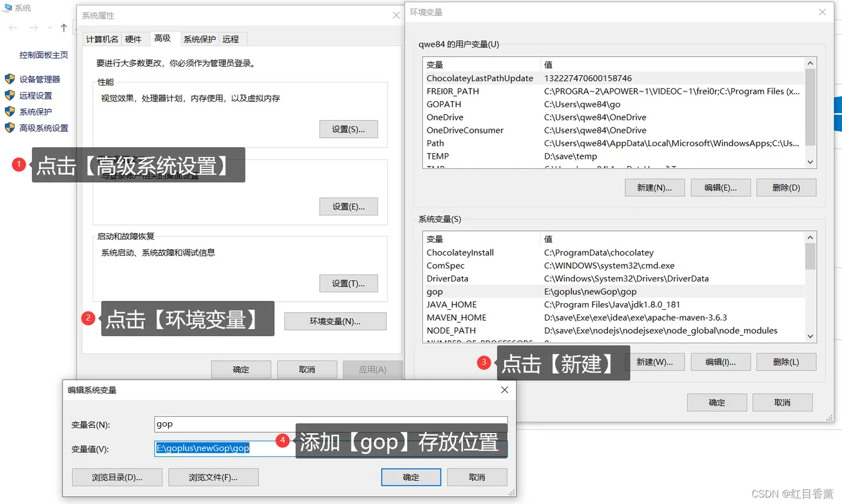Screen dimensions: 842x504
Task: Cancel the 编辑系统变量 dialog
Action: click(477, 477)
